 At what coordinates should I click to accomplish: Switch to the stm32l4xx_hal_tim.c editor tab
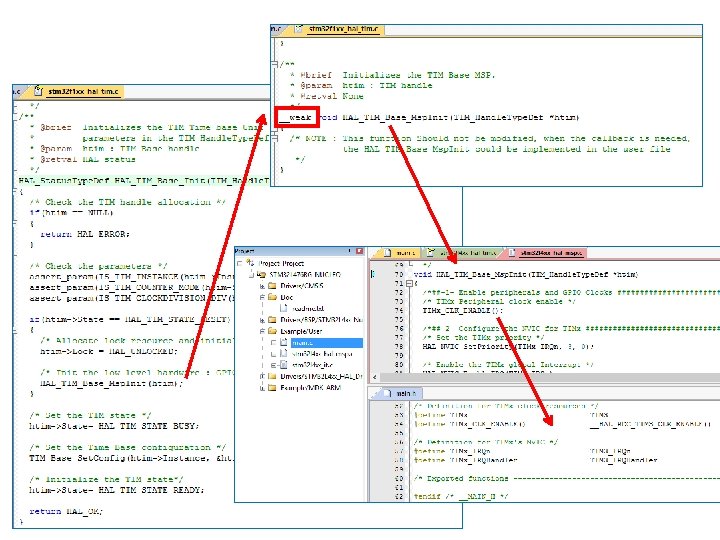[463, 253]
